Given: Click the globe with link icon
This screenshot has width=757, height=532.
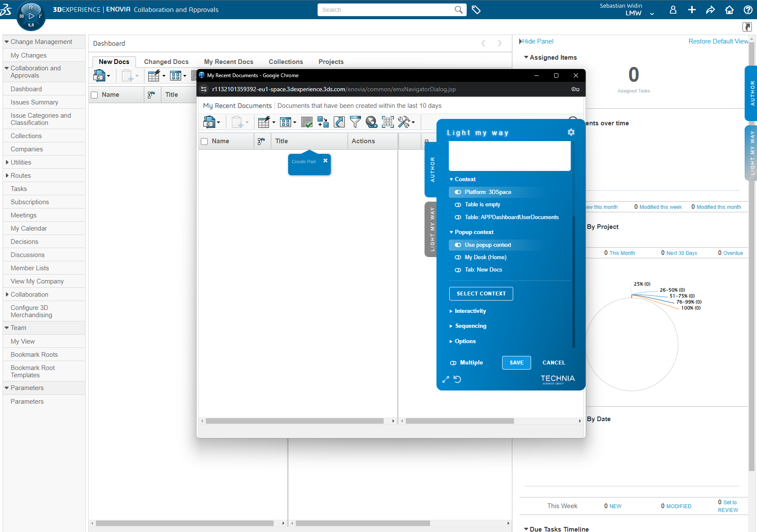Looking at the screenshot, I should tap(372, 122).
